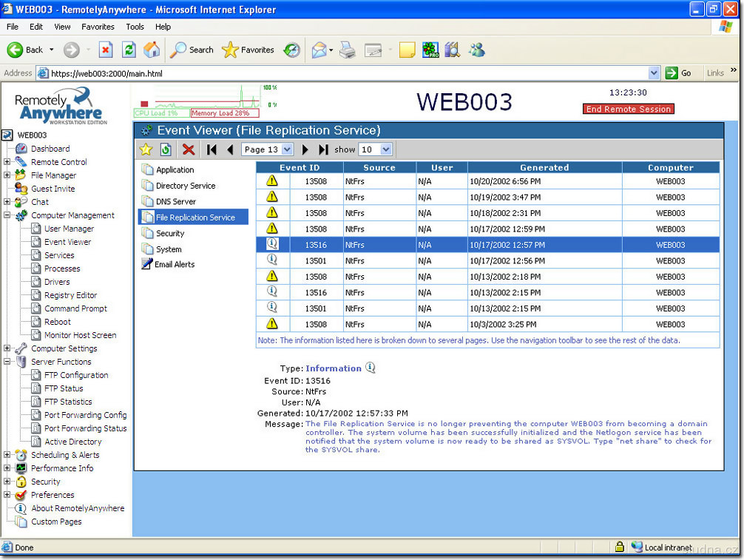Screen dimensions: 744x560
Task: Go to the next events page
Action: (305, 149)
